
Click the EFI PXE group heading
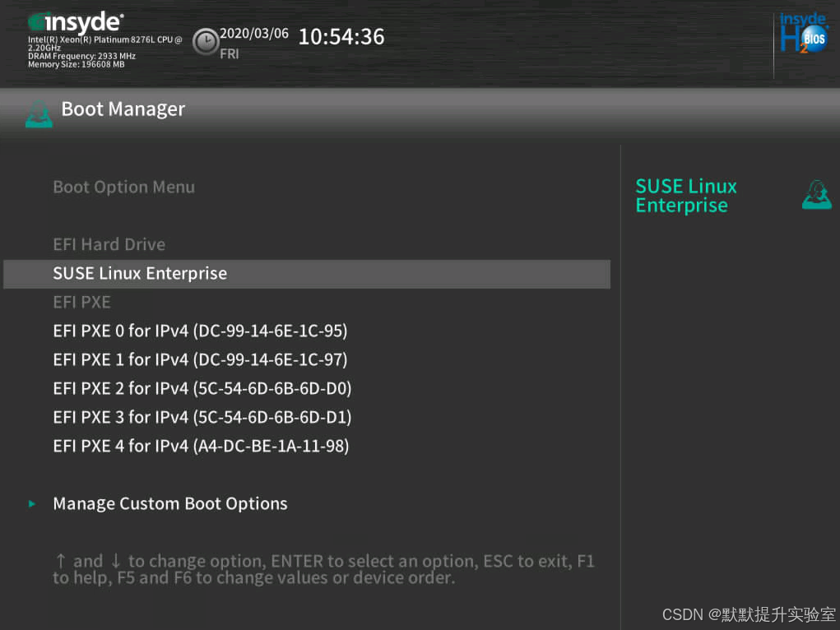point(81,303)
